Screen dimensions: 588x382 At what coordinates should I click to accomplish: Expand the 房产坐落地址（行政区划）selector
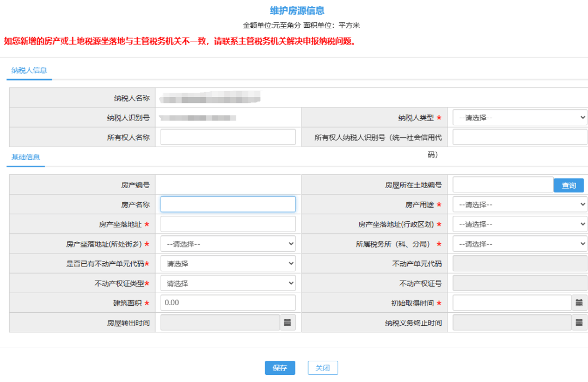pyautogui.click(x=519, y=224)
